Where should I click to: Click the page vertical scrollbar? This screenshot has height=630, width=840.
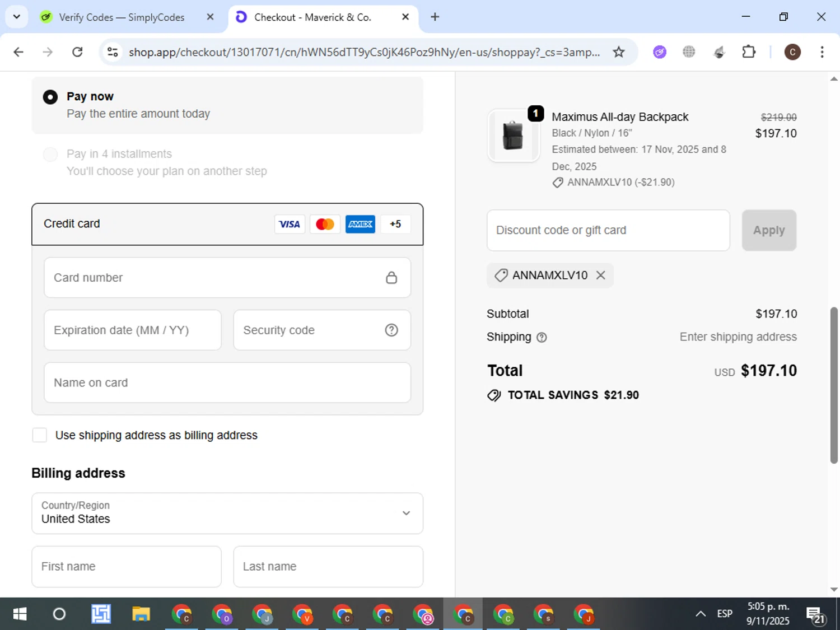click(x=834, y=385)
